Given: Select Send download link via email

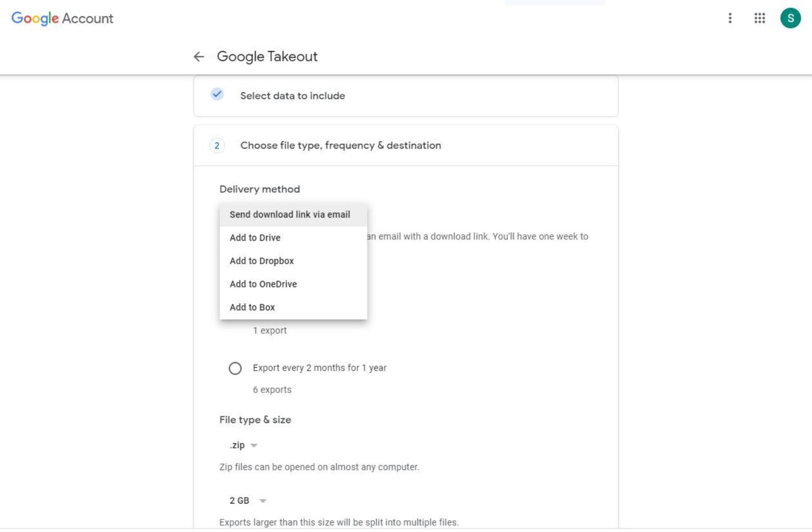Looking at the screenshot, I should [x=289, y=215].
